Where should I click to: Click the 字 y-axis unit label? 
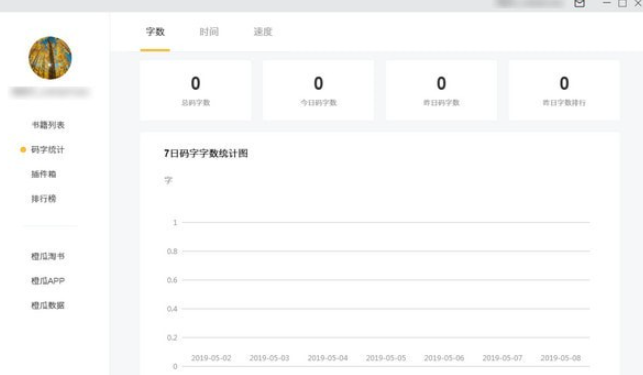click(168, 181)
